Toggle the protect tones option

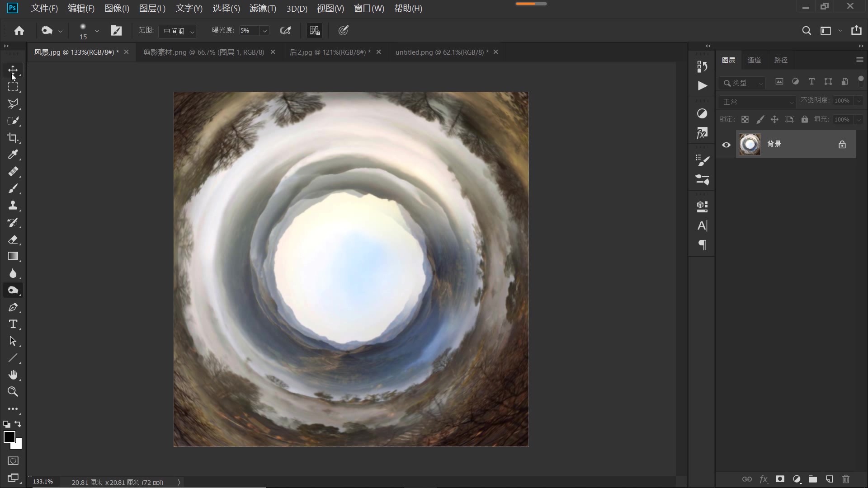tap(315, 30)
